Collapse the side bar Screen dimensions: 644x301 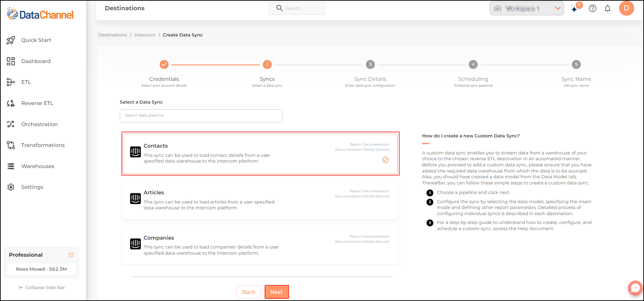(x=42, y=288)
